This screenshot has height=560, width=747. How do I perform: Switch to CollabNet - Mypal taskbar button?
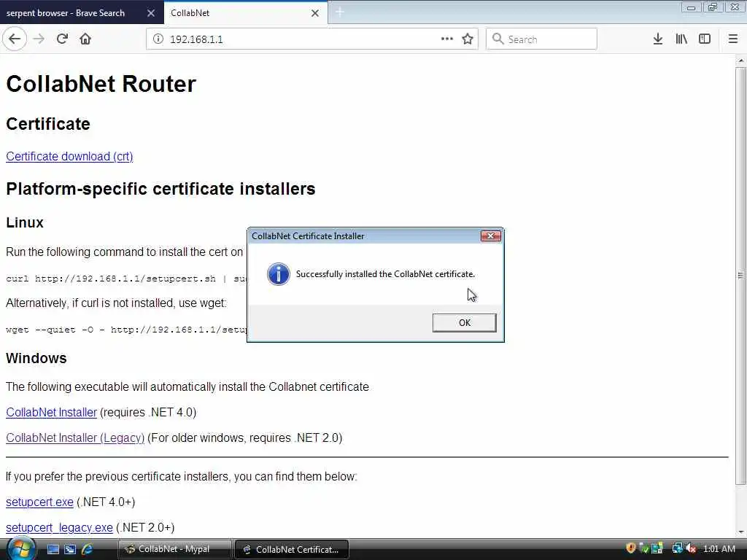[174, 549]
